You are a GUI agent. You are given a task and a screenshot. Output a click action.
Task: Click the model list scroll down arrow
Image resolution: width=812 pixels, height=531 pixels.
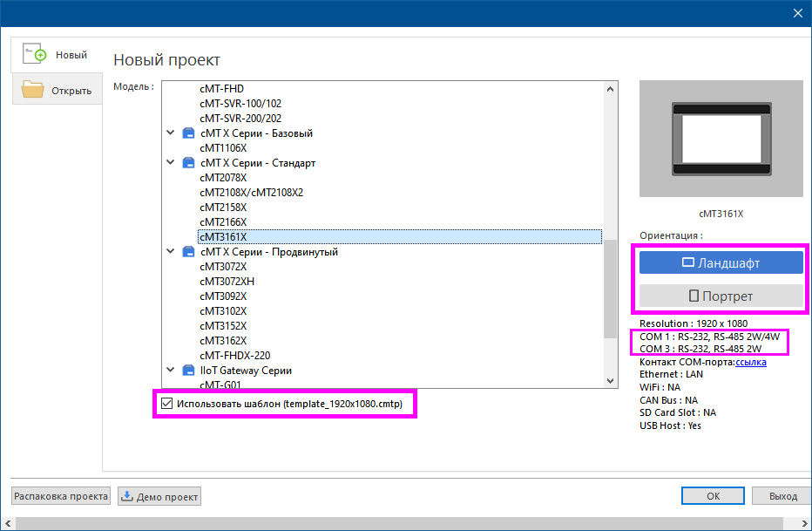point(610,381)
